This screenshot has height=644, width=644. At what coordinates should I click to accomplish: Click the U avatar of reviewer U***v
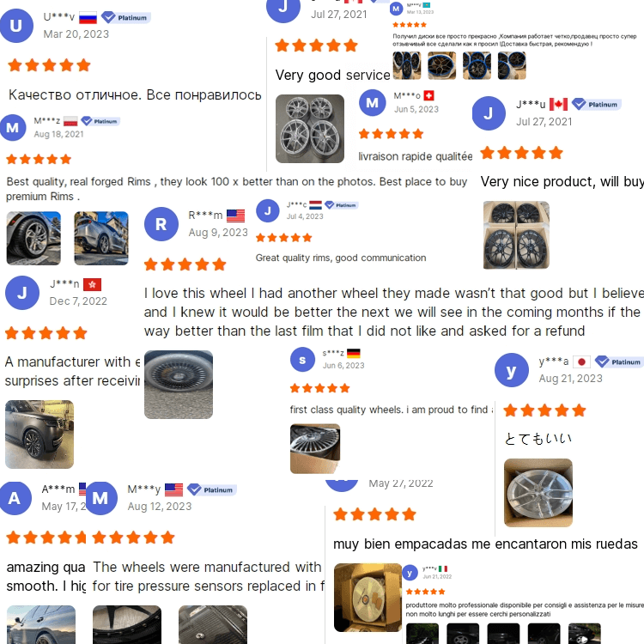click(16, 26)
